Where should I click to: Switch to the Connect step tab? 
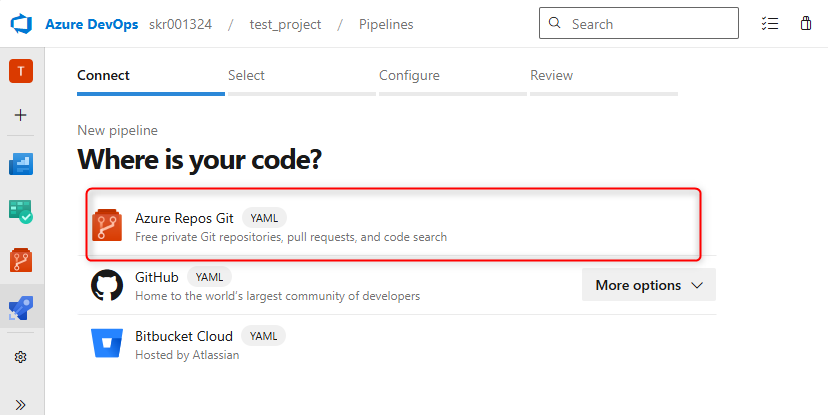(x=151, y=79)
